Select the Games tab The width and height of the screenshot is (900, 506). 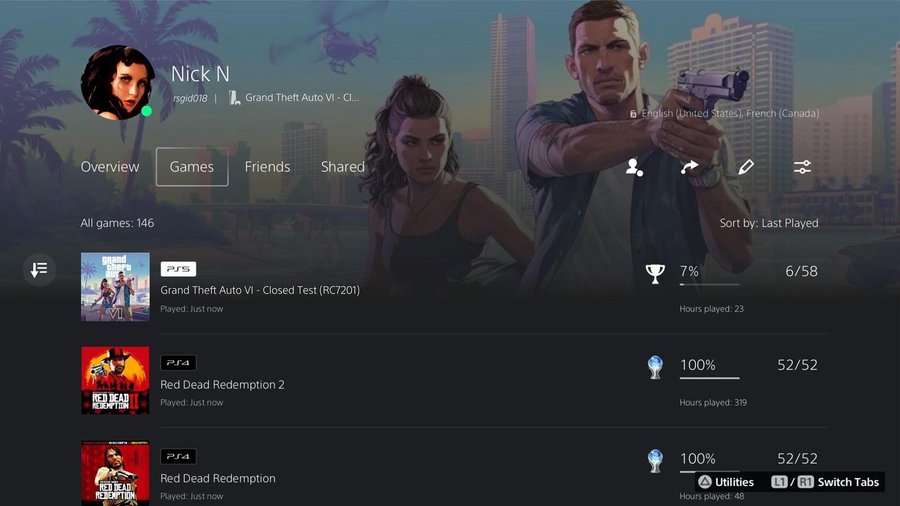192,167
